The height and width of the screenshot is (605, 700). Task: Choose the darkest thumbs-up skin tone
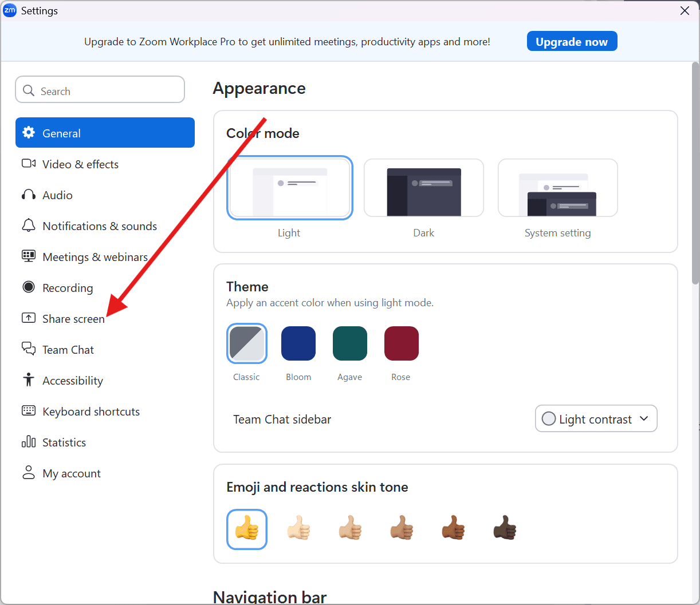coord(505,529)
